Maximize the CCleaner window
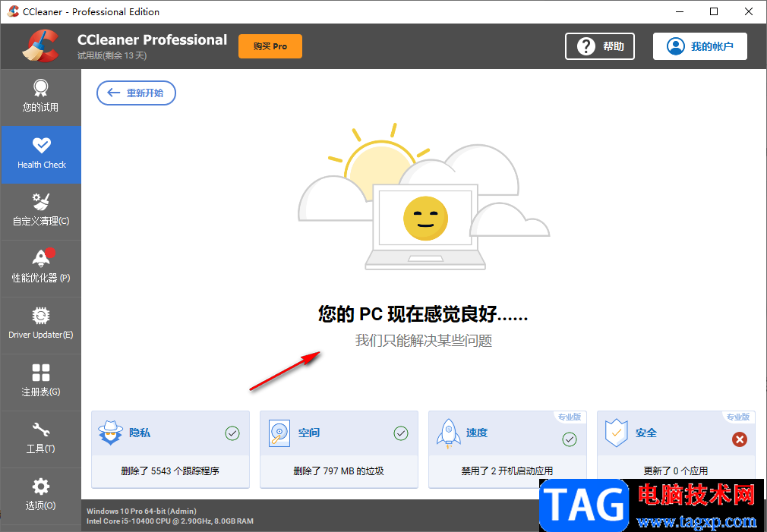767x532 pixels. pos(714,11)
